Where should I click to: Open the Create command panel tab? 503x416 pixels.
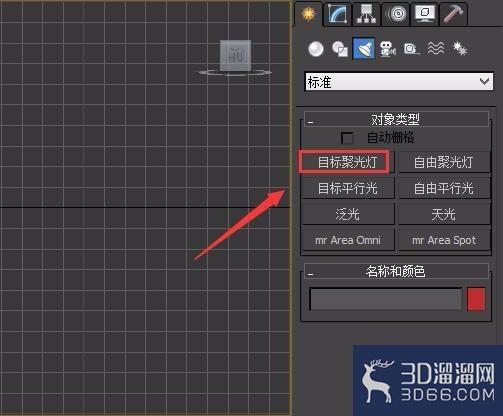point(308,14)
